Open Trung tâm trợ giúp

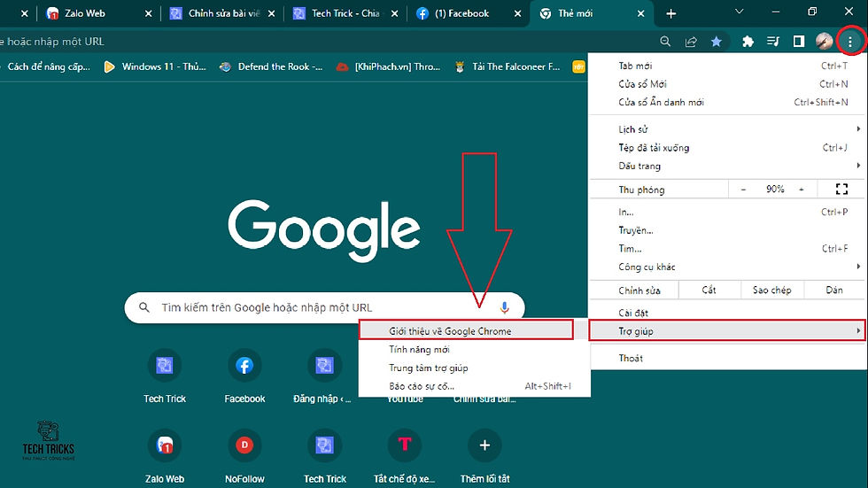click(x=474, y=368)
